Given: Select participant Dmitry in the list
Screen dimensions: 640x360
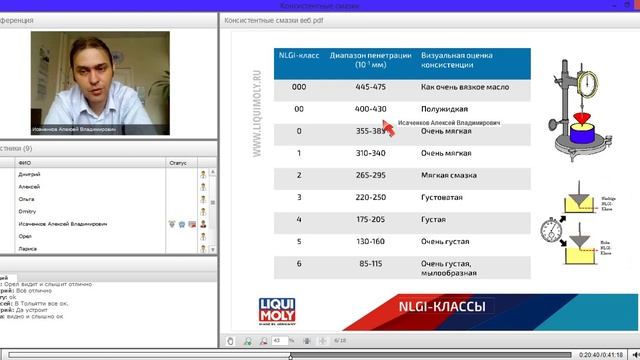Looking at the screenshot, I should tap(27, 211).
